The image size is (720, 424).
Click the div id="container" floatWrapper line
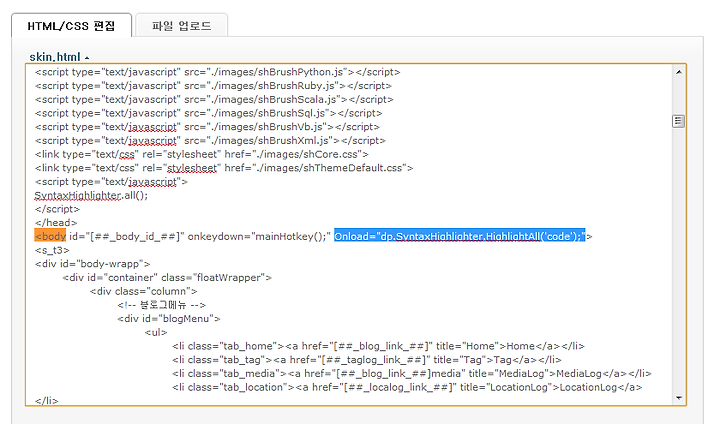click(167, 277)
